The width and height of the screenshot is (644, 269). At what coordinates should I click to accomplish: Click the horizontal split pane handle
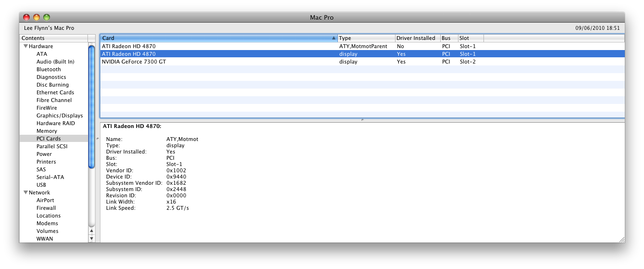click(x=362, y=120)
